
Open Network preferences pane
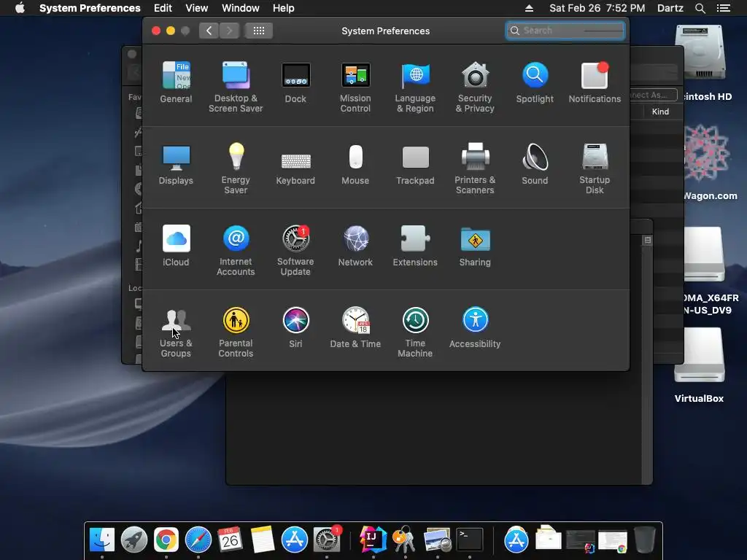tap(355, 246)
